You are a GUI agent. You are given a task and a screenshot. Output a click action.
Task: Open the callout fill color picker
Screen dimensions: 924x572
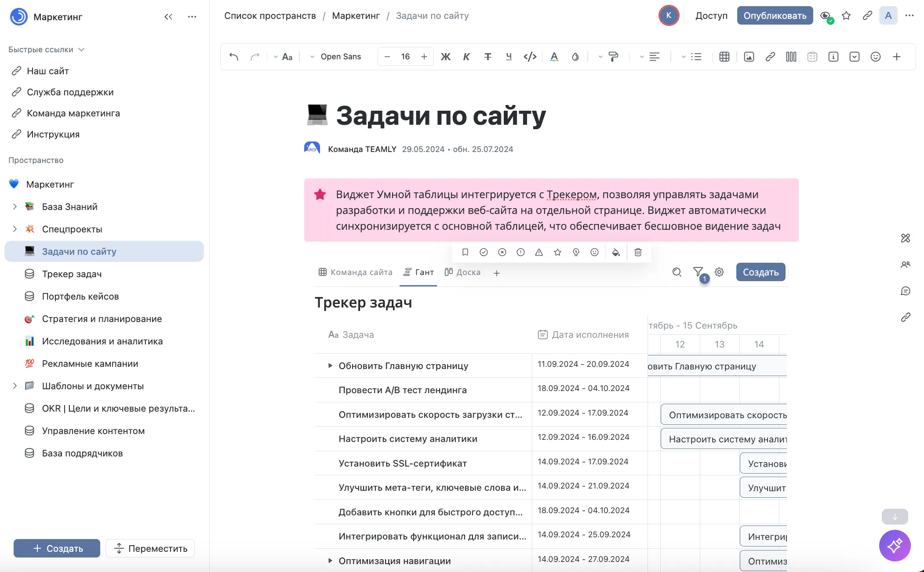coord(615,252)
